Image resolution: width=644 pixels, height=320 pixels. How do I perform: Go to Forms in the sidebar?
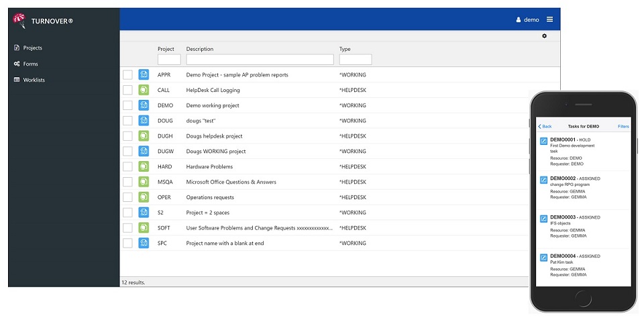click(30, 64)
